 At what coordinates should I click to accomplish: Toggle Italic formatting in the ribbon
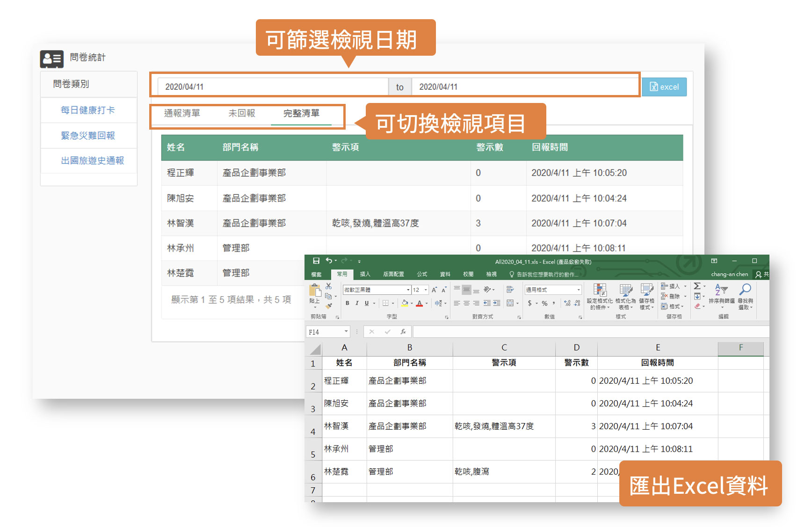click(x=357, y=303)
